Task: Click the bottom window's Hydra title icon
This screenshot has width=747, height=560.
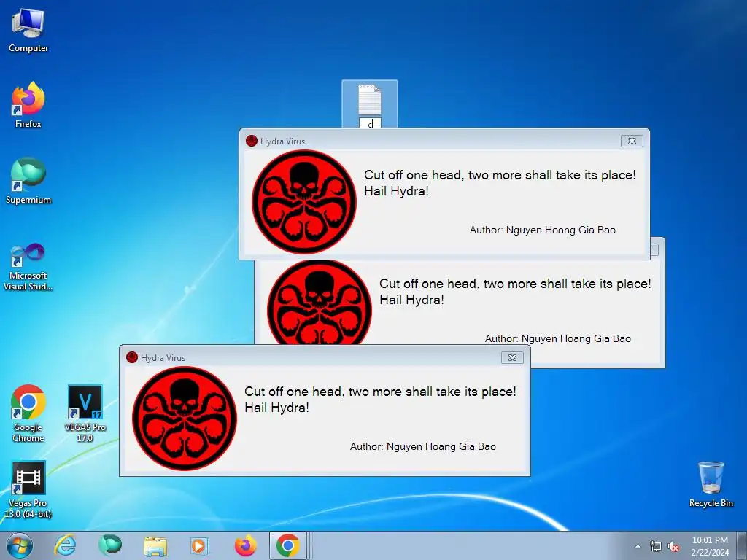Action: (132, 357)
